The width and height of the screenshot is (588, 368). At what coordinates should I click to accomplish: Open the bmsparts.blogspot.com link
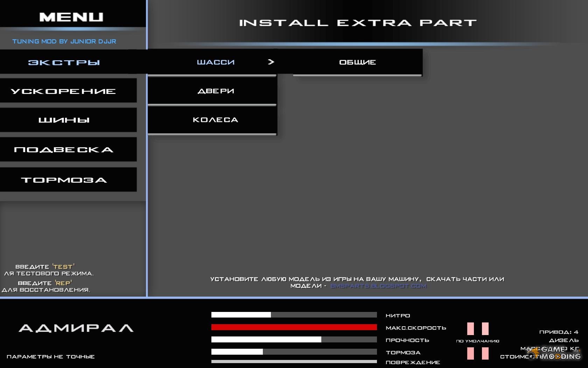coord(378,286)
